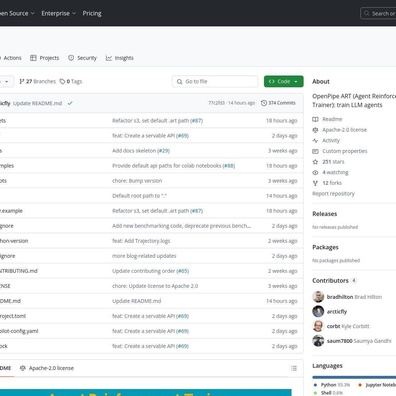Open the Pricing page

tap(92, 13)
